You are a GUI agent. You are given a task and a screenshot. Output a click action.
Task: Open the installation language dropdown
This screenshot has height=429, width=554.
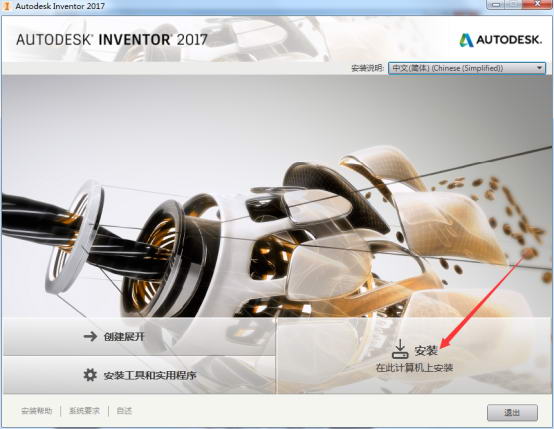coord(467,68)
